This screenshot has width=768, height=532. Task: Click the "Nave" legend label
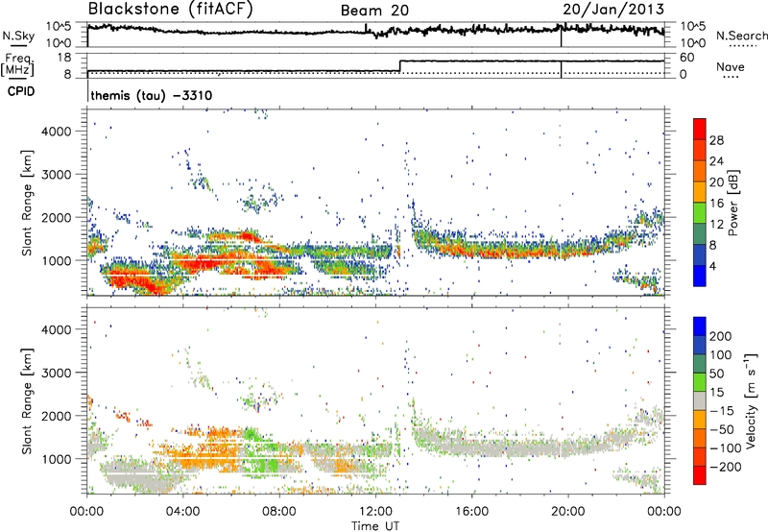[x=731, y=67]
